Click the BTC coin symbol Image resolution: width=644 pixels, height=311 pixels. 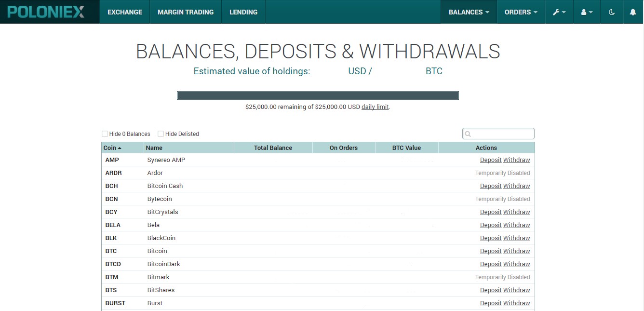(x=111, y=251)
